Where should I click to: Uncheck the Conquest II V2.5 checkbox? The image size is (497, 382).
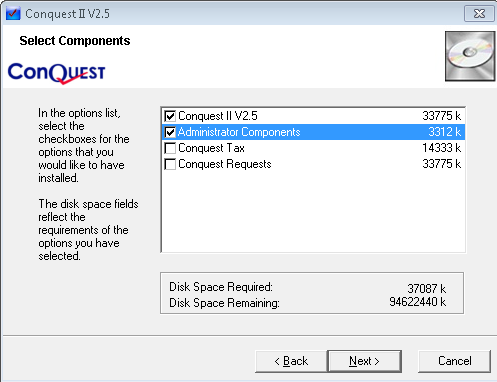pyautogui.click(x=170, y=116)
